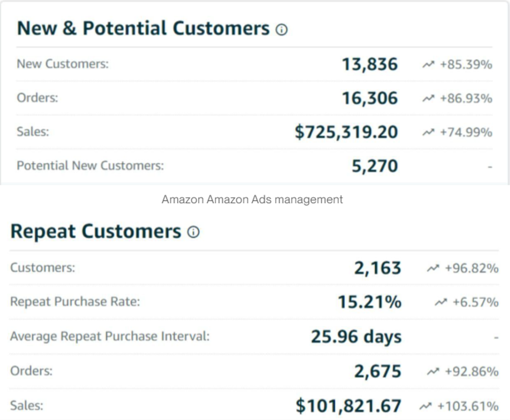Click the Potential New Customers: label

pos(90,165)
